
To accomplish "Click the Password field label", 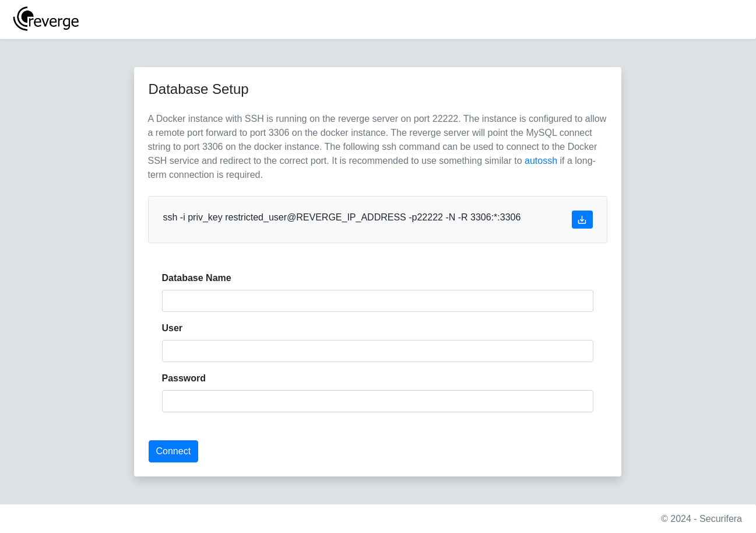I will tap(184, 378).
